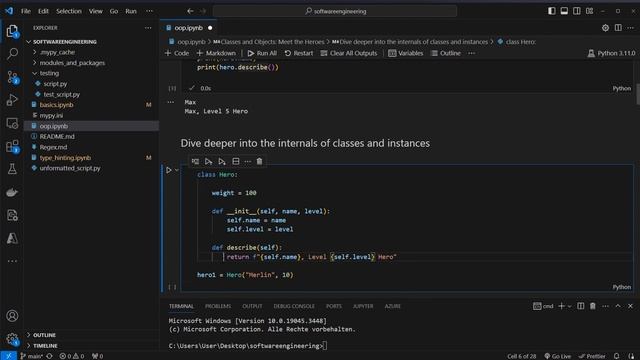The height and width of the screenshot is (360, 640).
Task: Split the cell from cell toolbar
Action: [x=236, y=161]
